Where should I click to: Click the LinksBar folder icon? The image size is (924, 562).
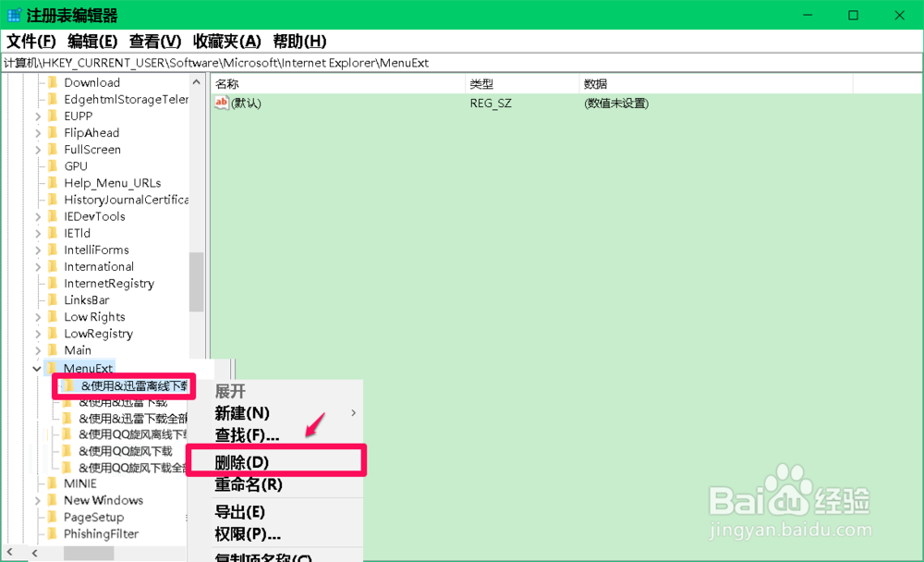pyautogui.click(x=53, y=299)
